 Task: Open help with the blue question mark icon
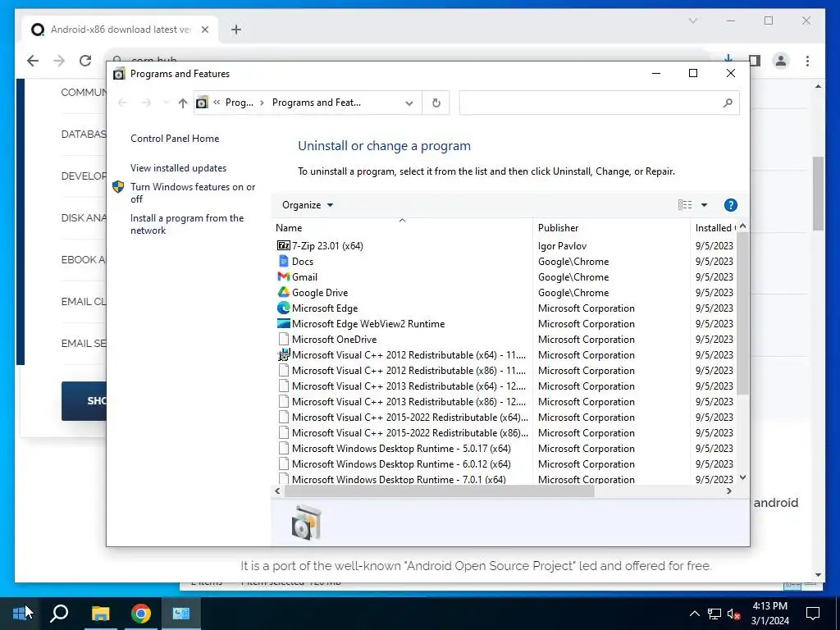coord(730,204)
